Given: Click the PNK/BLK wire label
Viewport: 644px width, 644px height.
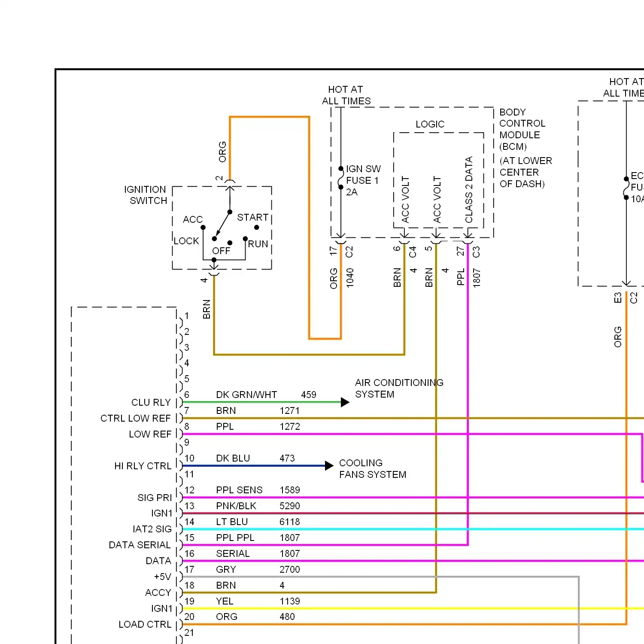Looking at the screenshot, I should click(236, 506).
